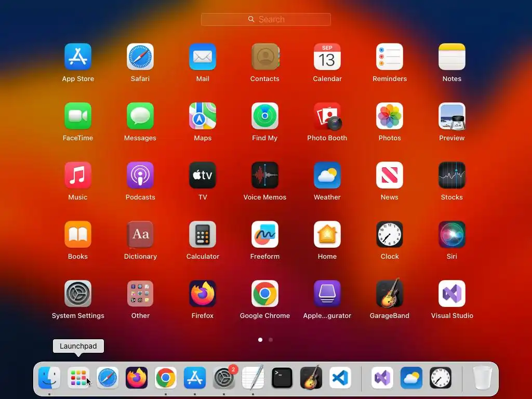Open TextEdit from the Dock
Screen dimensions: 532x399
pos(253,378)
